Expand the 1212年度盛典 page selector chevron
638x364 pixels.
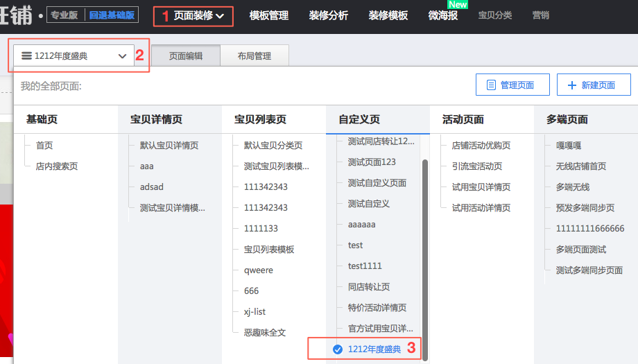point(123,56)
